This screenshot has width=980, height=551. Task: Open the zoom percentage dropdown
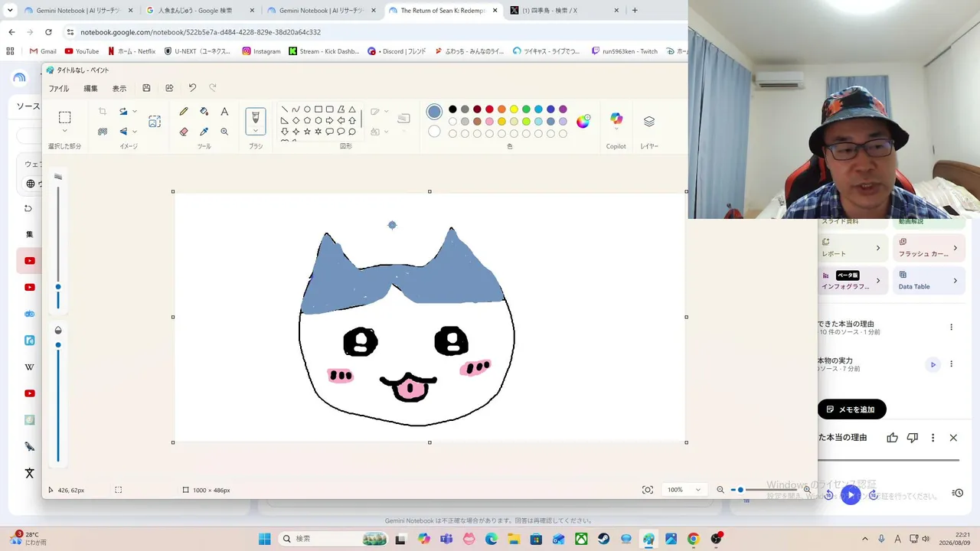697,490
